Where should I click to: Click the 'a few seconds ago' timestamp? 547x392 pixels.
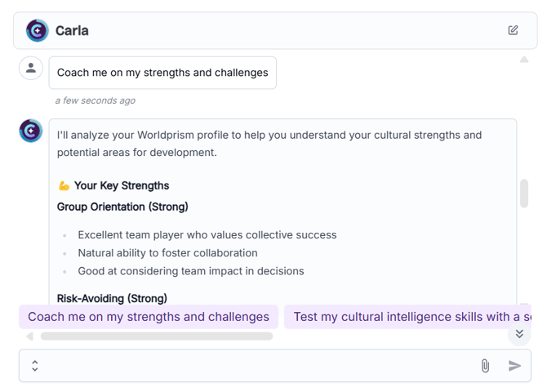tap(96, 100)
